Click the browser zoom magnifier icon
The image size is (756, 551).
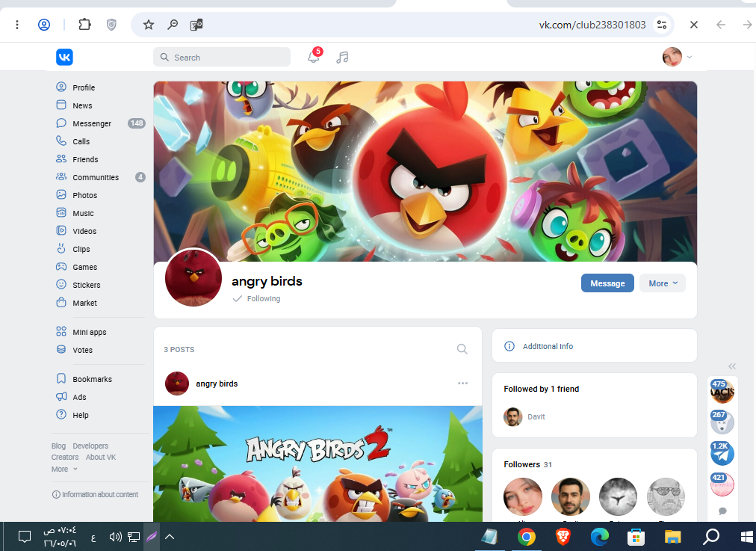pyautogui.click(x=173, y=25)
